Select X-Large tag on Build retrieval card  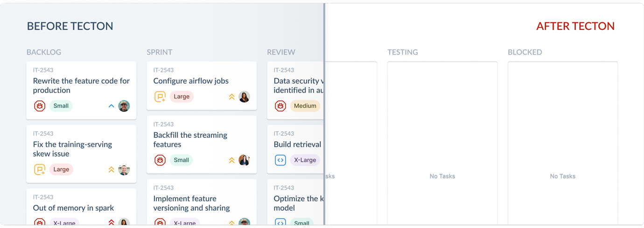pos(305,160)
